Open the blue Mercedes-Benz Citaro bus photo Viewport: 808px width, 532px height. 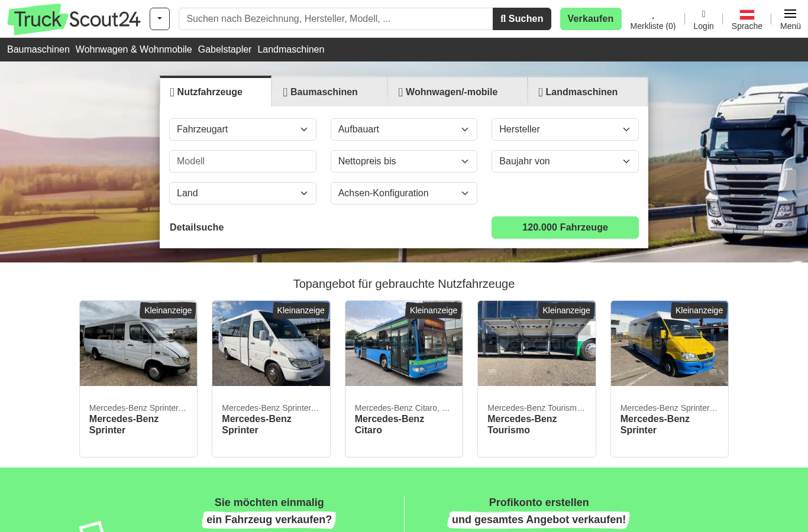pos(404,343)
